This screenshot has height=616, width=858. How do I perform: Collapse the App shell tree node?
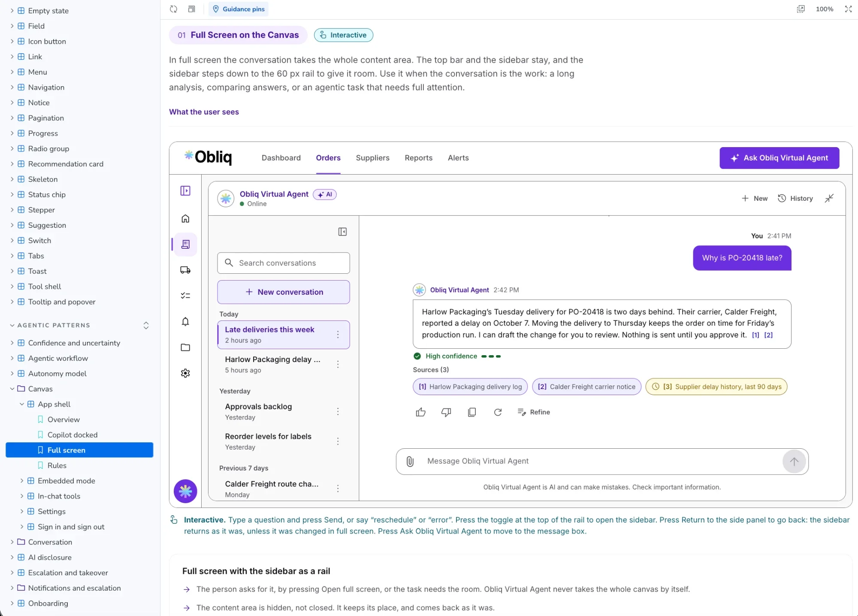[22, 405]
